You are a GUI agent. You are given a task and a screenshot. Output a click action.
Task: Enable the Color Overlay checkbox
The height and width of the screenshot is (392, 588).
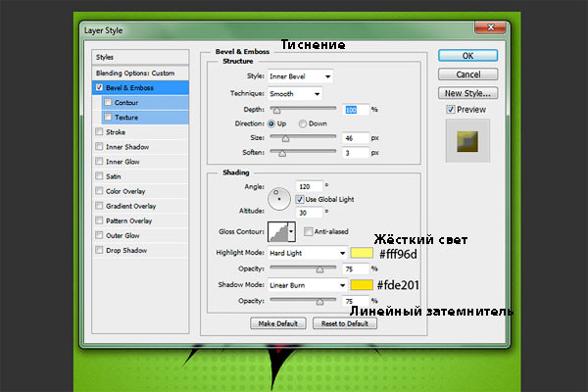tap(99, 191)
